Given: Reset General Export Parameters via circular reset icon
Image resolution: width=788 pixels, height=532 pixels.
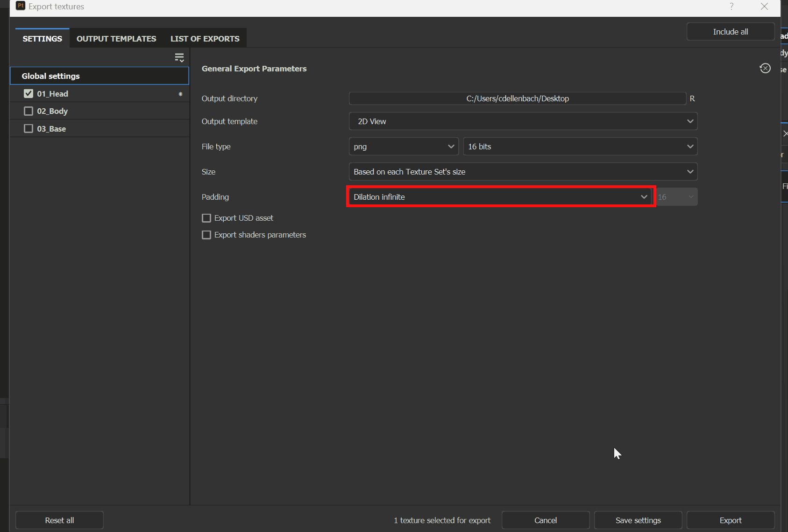Looking at the screenshot, I should click(x=765, y=68).
